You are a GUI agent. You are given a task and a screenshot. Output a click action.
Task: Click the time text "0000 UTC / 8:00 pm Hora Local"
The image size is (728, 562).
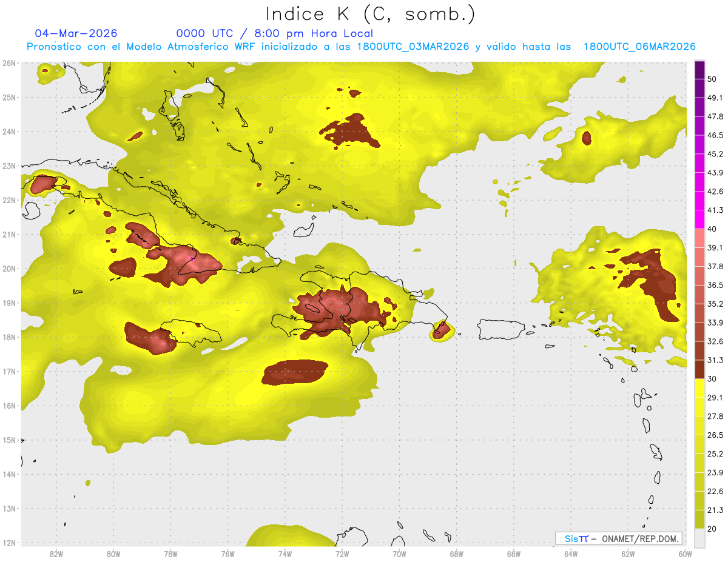274,33
